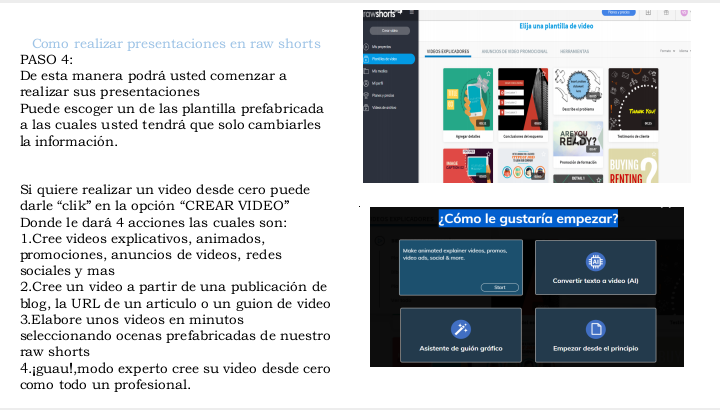Image resolution: width=720 pixels, height=410 pixels.
Task: Click the Make animated explainer videos description text
Action: 455,254
